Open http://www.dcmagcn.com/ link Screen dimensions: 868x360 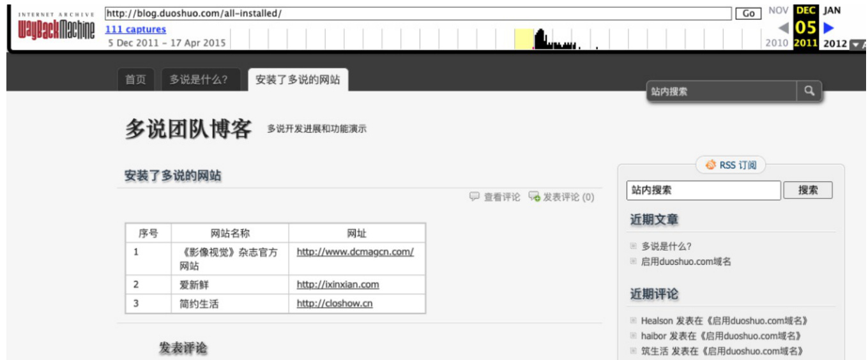click(x=355, y=251)
